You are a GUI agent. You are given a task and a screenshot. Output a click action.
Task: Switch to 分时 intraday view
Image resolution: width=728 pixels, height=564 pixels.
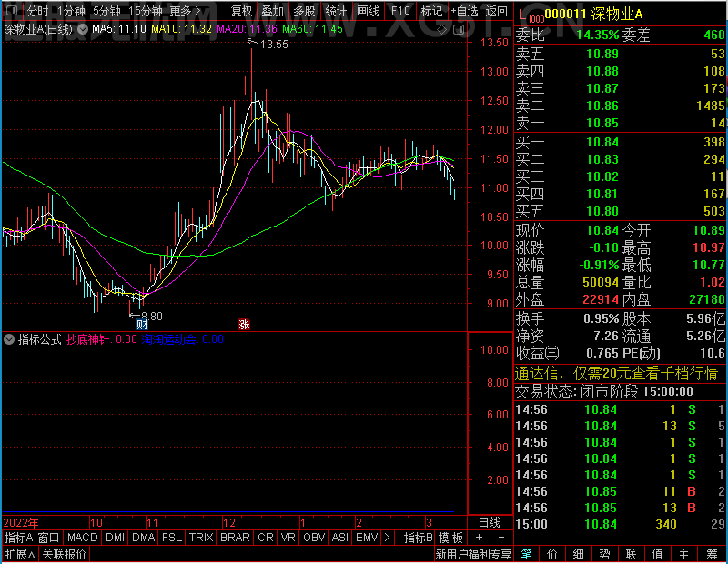[37, 11]
